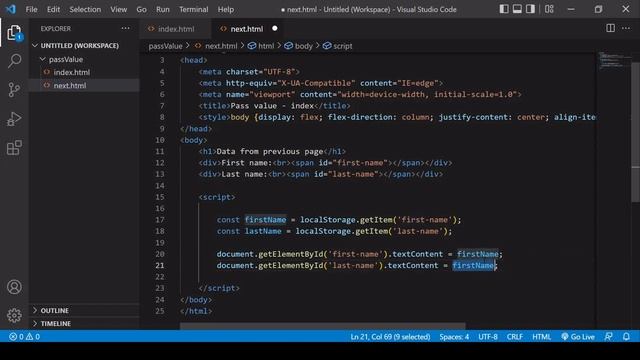Open Customize Layout icon
This screenshot has width=640, height=360.
coord(549,9)
